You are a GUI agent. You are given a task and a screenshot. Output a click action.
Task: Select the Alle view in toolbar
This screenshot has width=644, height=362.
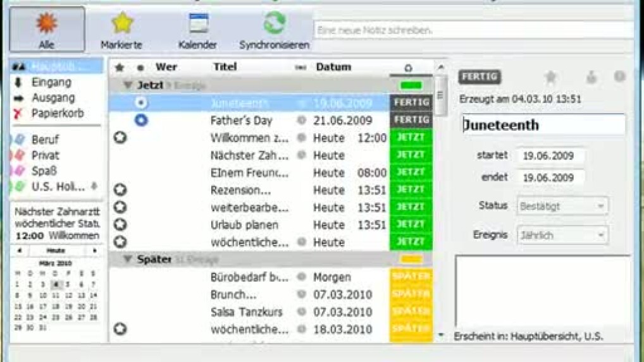[x=47, y=29]
